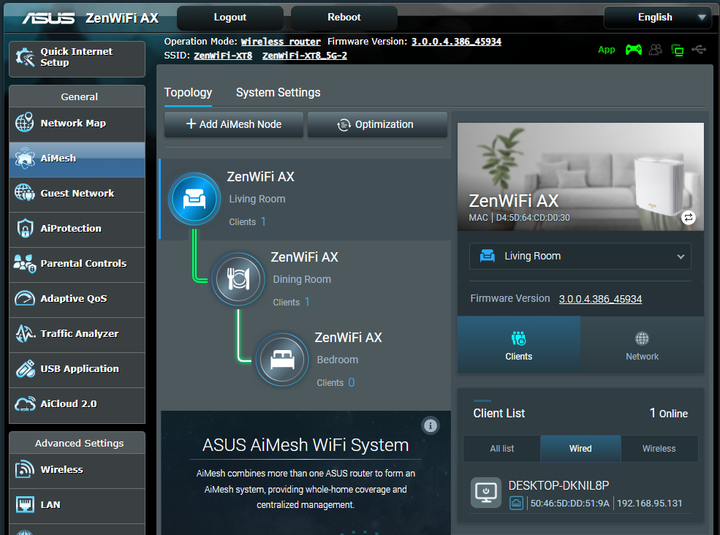The height and width of the screenshot is (535, 720).
Task: Click the Parental Controls people icon
Action: point(24,263)
